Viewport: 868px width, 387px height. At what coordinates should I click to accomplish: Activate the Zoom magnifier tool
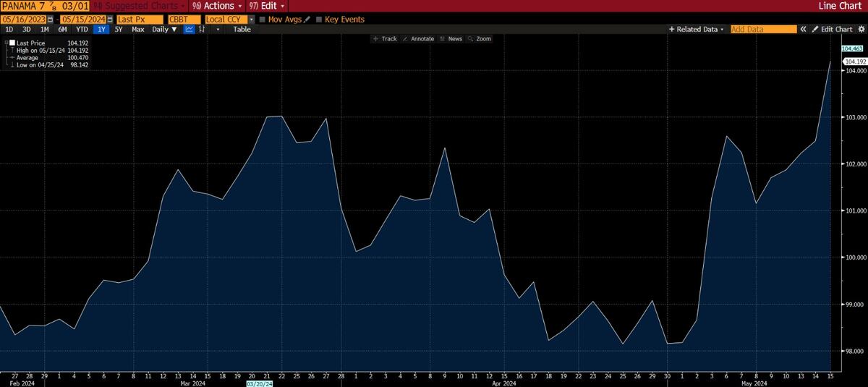480,39
